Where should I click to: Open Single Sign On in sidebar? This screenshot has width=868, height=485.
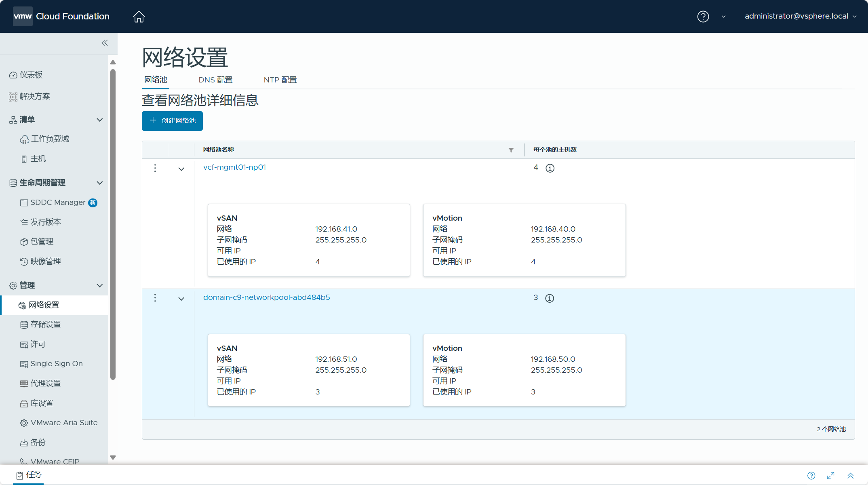coord(51,364)
